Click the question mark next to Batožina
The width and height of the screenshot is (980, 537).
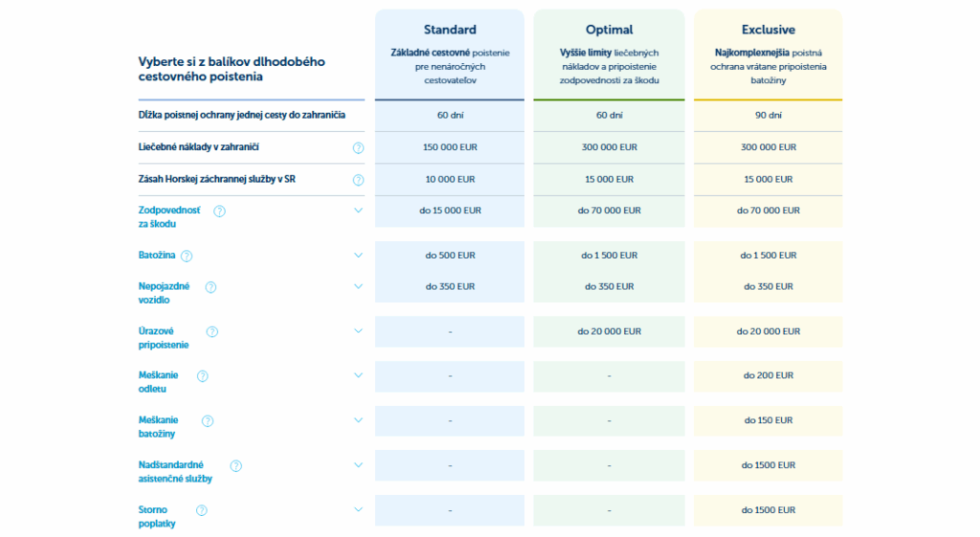click(x=187, y=256)
